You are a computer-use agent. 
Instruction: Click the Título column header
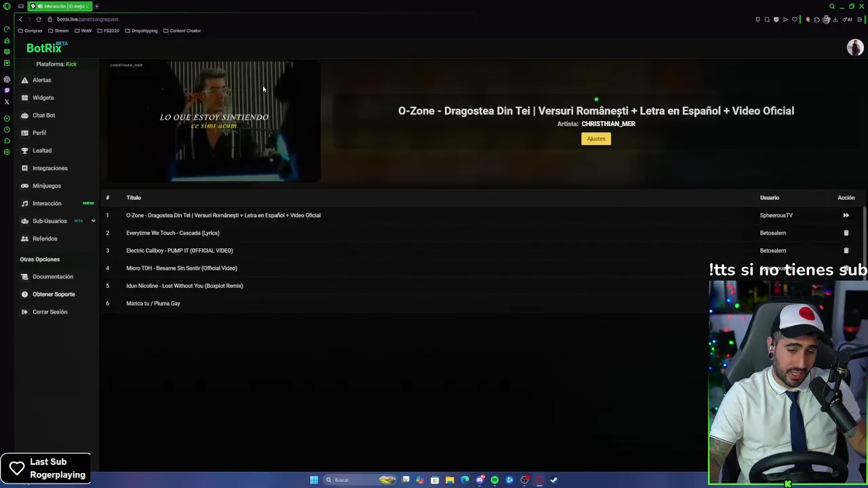[134, 198]
